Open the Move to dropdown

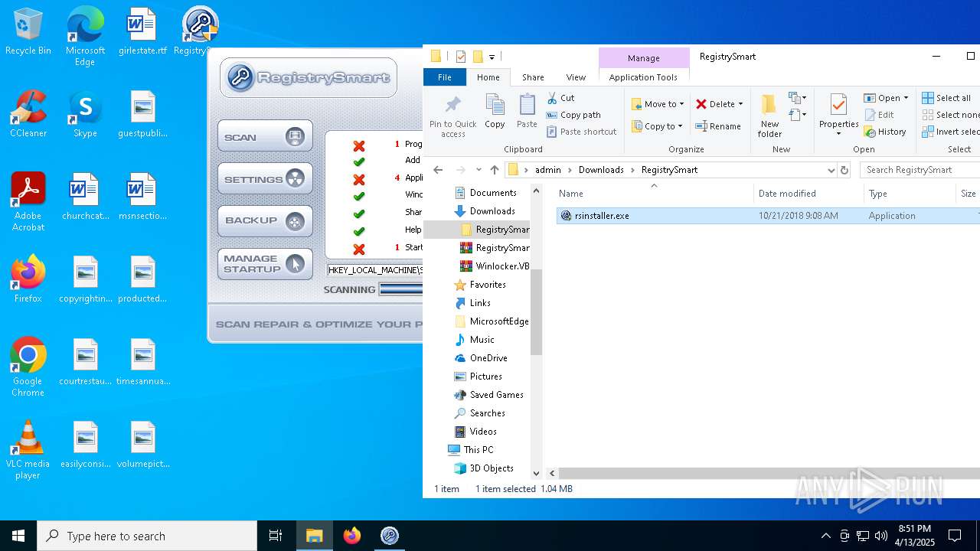[x=657, y=104]
